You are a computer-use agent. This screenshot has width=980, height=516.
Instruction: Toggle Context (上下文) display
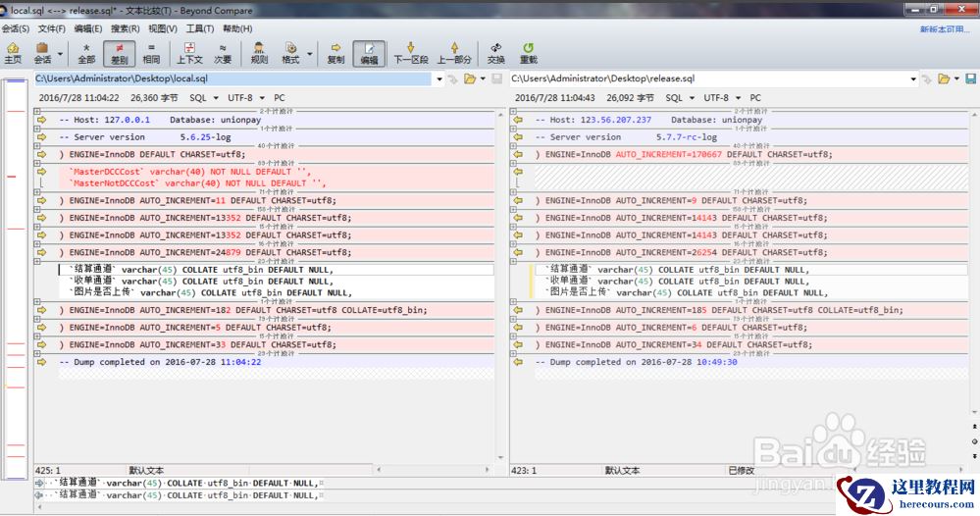[189, 52]
